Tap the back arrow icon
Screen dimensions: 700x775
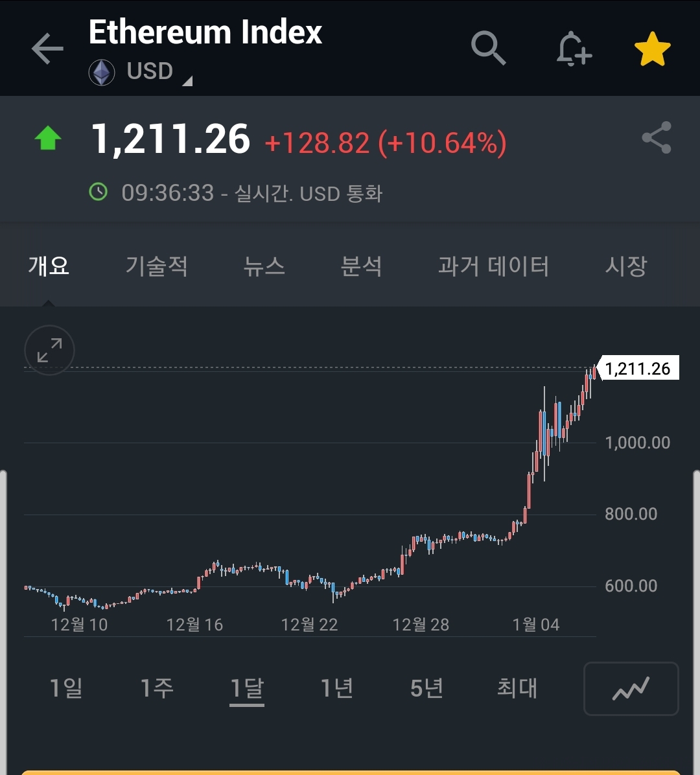tap(47, 49)
